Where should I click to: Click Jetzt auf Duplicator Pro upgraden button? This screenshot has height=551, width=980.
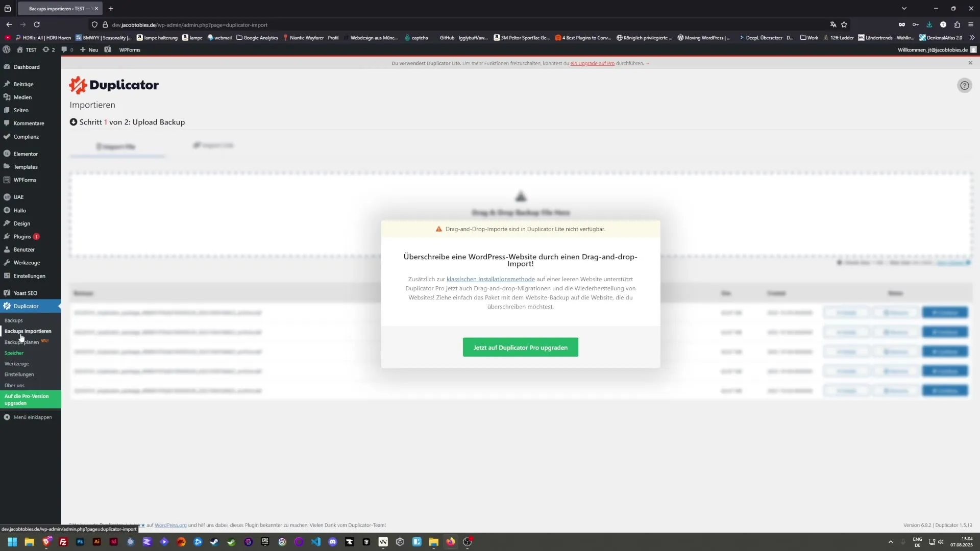[520, 347]
